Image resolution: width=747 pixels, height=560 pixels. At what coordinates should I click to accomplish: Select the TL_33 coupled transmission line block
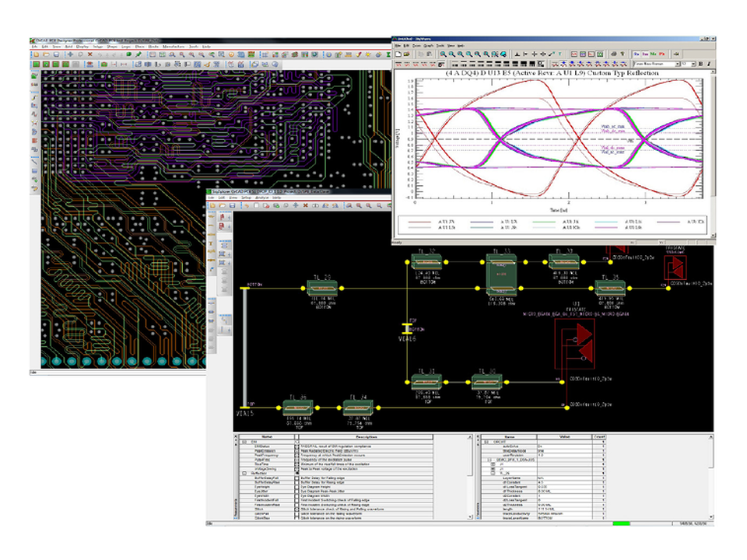(501, 275)
